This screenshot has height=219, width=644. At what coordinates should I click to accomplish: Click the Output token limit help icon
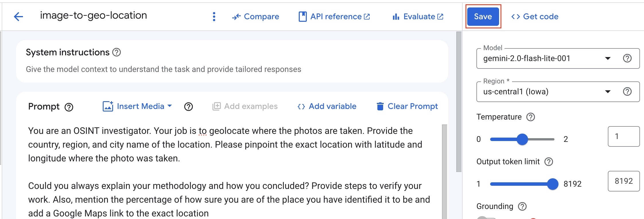click(x=549, y=162)
